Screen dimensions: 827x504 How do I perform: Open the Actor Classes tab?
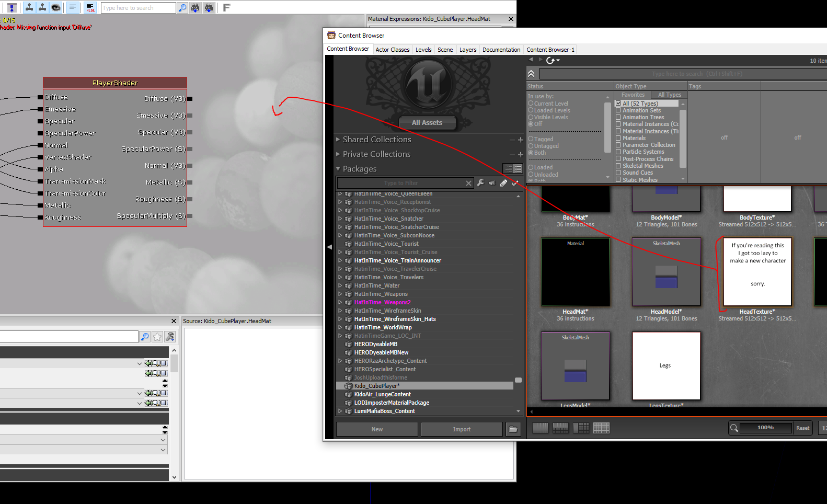point(393,50)
